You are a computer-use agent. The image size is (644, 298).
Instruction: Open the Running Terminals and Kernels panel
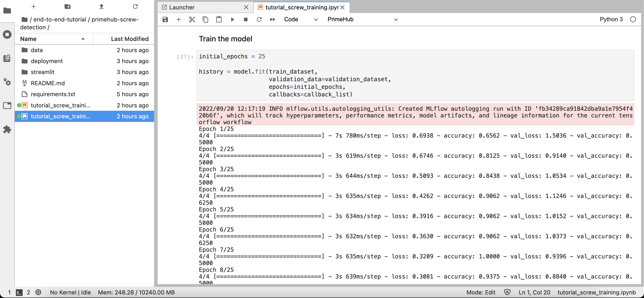pyautogui.click(x=7, y=34)
